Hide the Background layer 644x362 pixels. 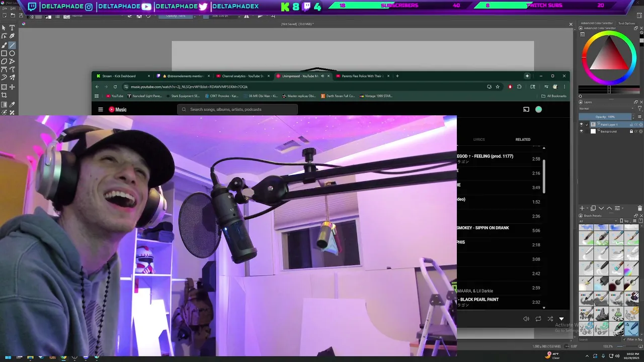click(582, 131)
